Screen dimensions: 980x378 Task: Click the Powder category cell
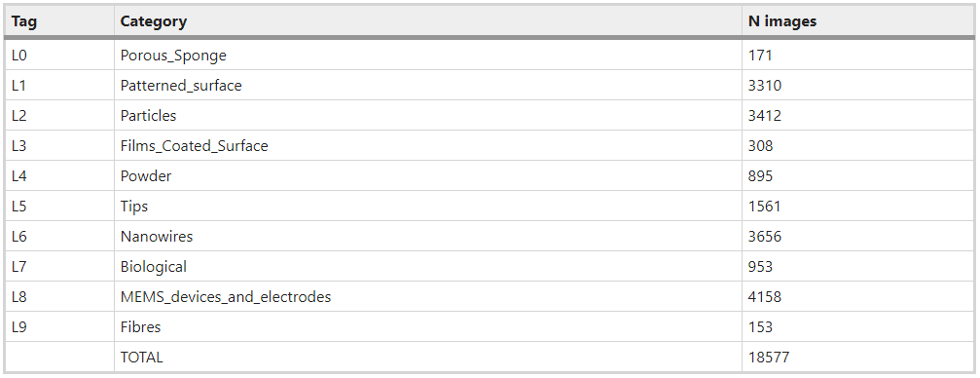[427, 176]
